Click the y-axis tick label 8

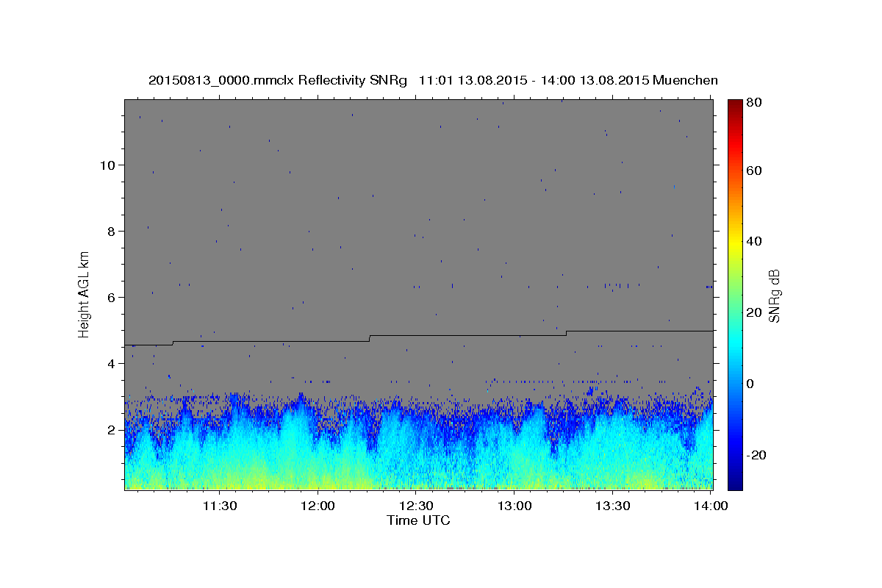[x=110, y=231]
